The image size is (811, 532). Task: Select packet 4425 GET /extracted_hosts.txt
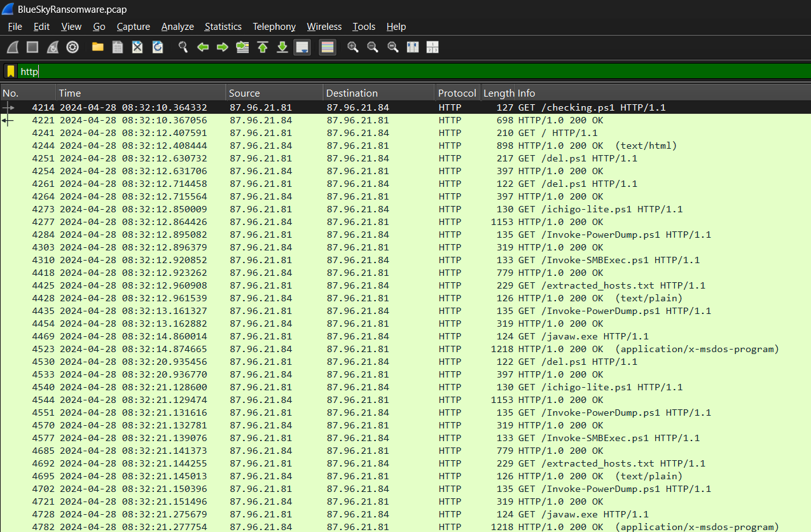pyautogui.click(x=405, y=285)
